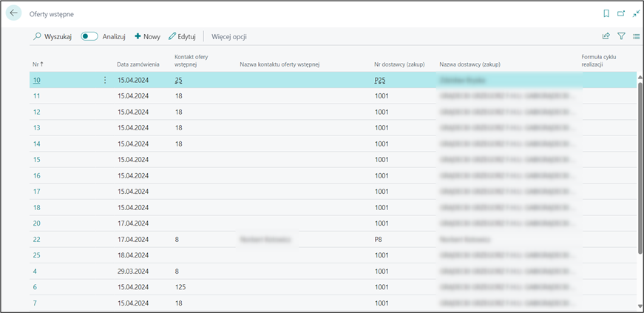Click the share icon
Viewport: 644px width, 313px height.
pos(606,36)
